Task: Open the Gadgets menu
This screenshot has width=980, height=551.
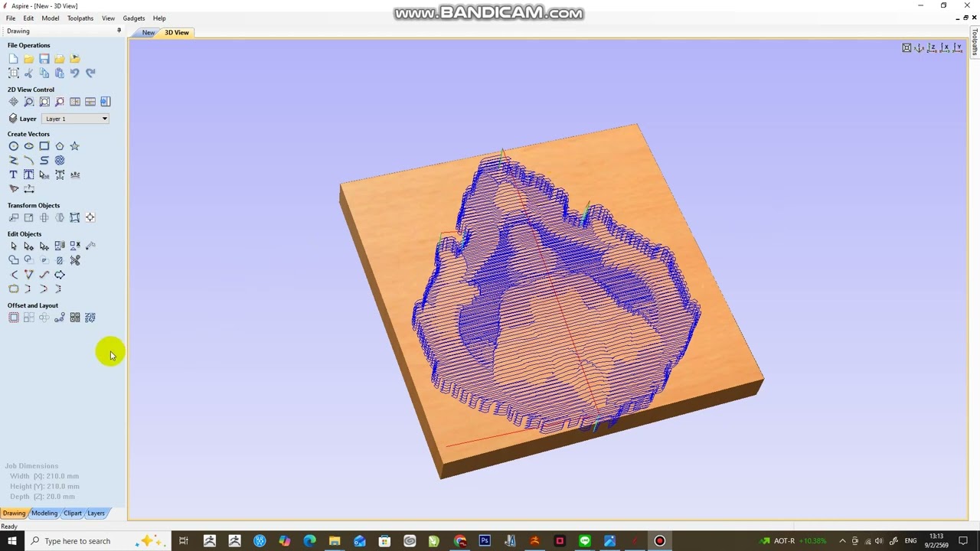Action: (x=134, y=18)
